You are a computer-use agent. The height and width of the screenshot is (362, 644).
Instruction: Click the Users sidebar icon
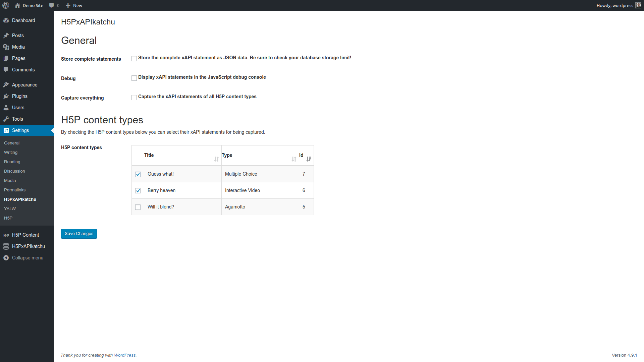[6, 107]
